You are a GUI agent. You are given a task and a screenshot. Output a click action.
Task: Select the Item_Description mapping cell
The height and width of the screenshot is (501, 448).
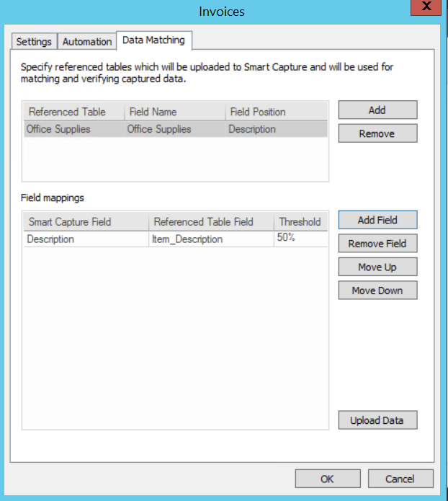211,239
